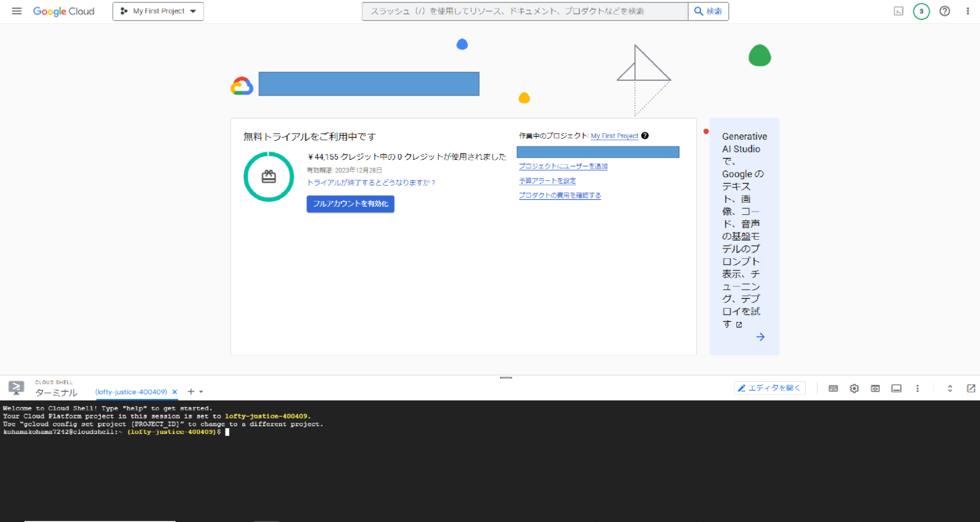Open the notifications badge showing 3
Screen dimensions: 980x522
pos(922,11)
